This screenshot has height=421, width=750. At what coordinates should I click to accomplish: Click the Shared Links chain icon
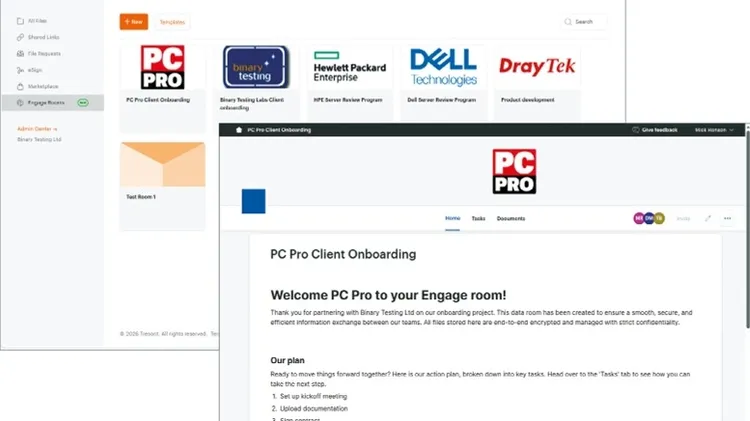(20, 37)
